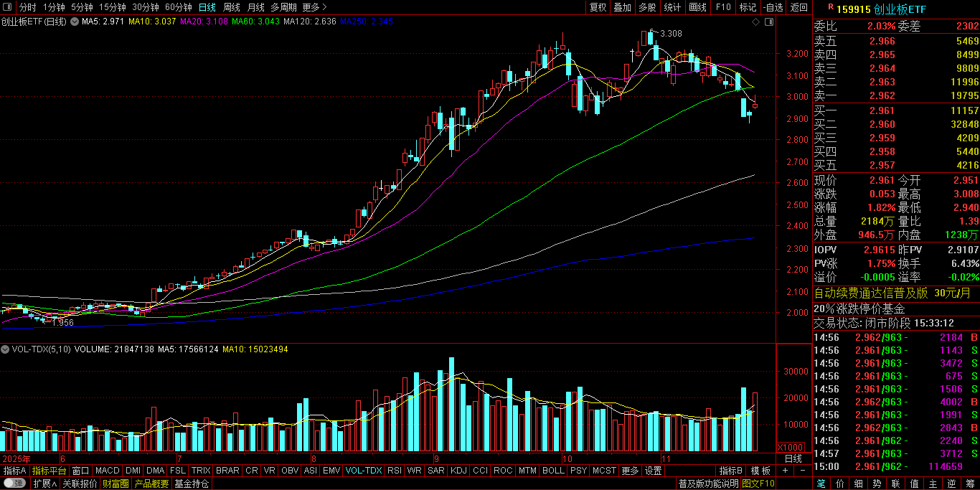Expand the 更多 timeframe options
The height and width of the screenshot is (490, 980).
coord(311,7)
